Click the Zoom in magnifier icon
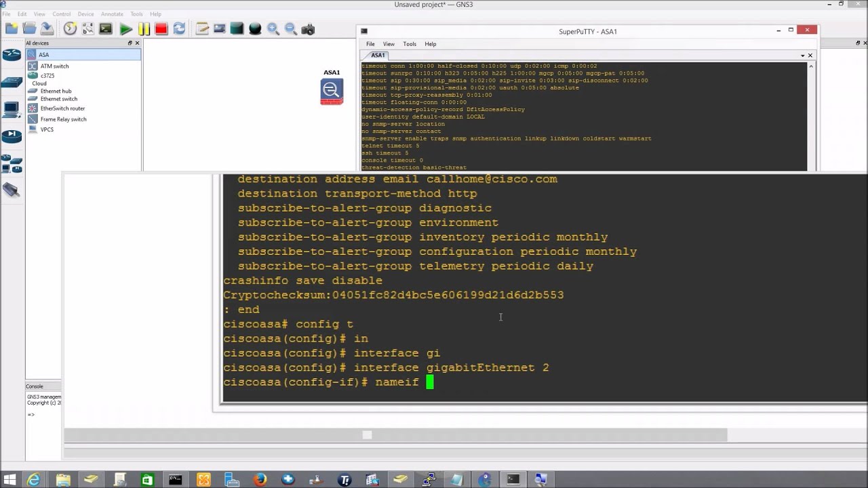 click(x=273, y=28)
